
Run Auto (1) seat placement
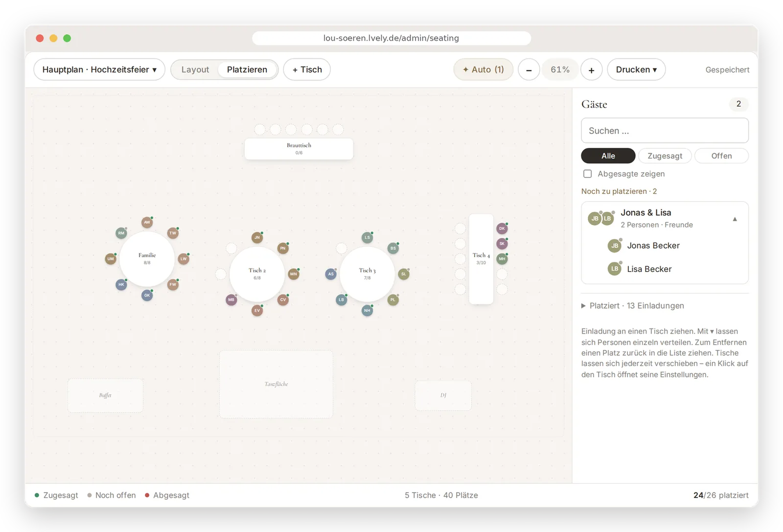(484, 69)
